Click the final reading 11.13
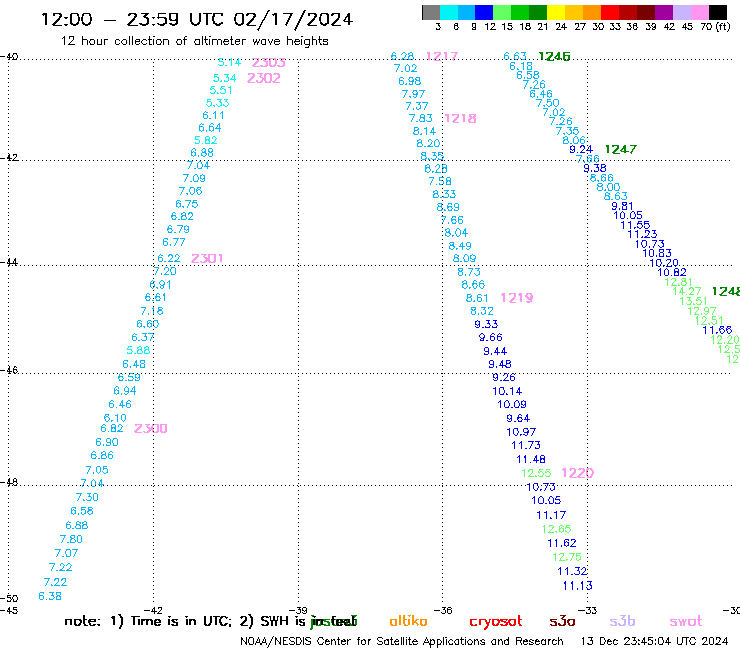The width and height of the screenshot is (740, 650). (x=577, y=585)
